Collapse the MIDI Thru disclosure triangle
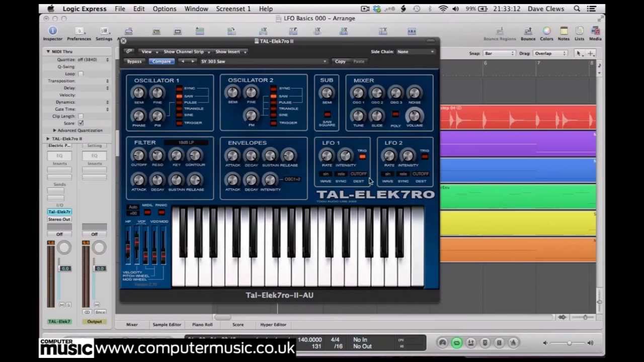 click(48, 51)
